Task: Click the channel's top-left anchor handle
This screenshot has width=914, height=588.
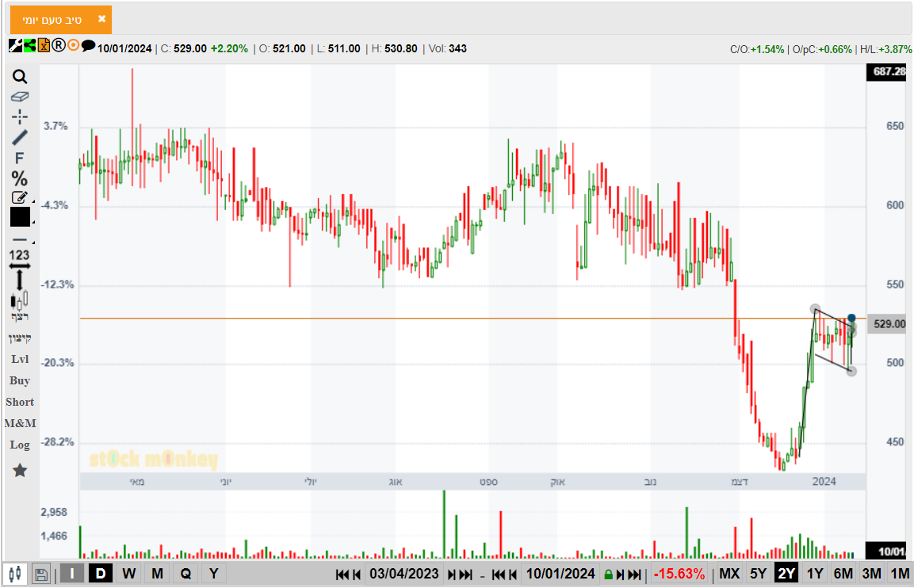Action: [815, 309]
